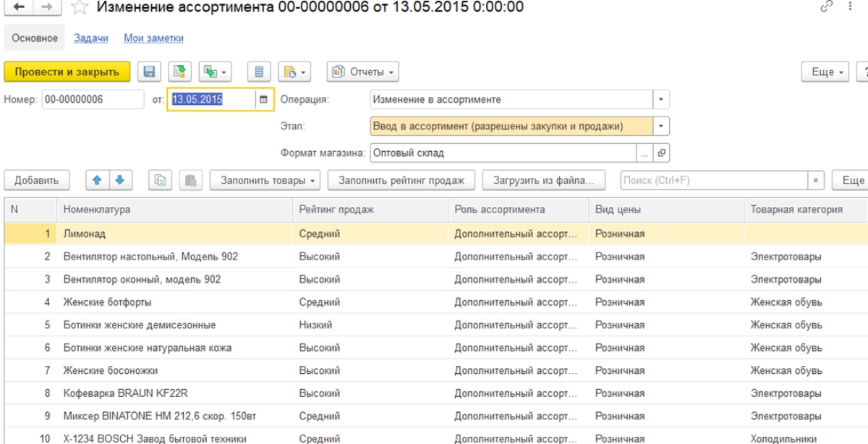Click the Вид цены column header
Viewport: 868px width, 444px height.
click(666, 210)
